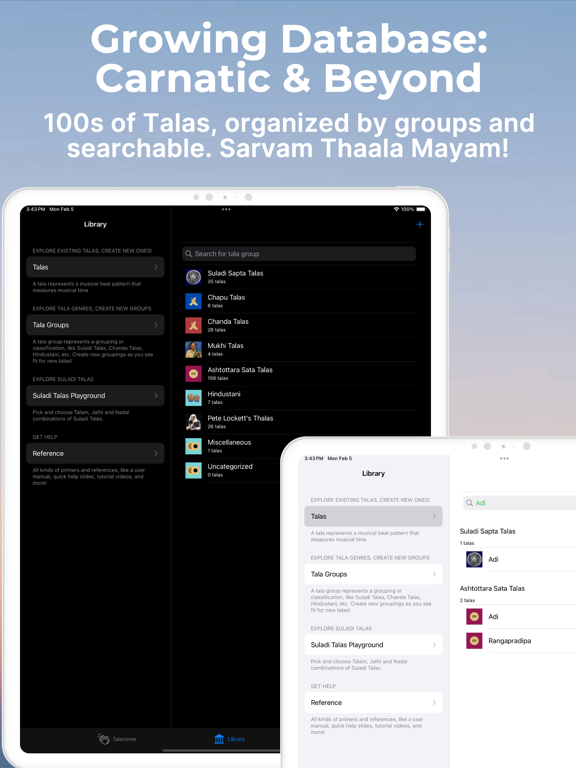Switch to the Library tab
Viewport: 576px width, 768px height.
click(230, 739)
